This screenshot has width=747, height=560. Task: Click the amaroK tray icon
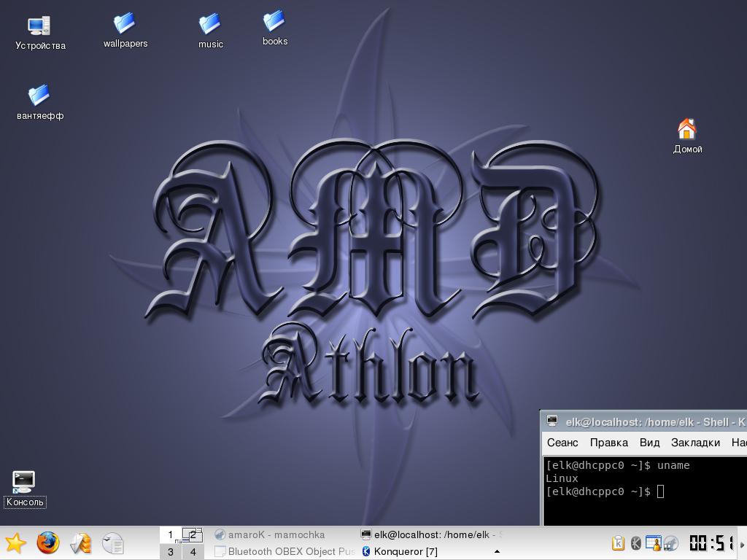pyautogui.click(x=671, y=542)
